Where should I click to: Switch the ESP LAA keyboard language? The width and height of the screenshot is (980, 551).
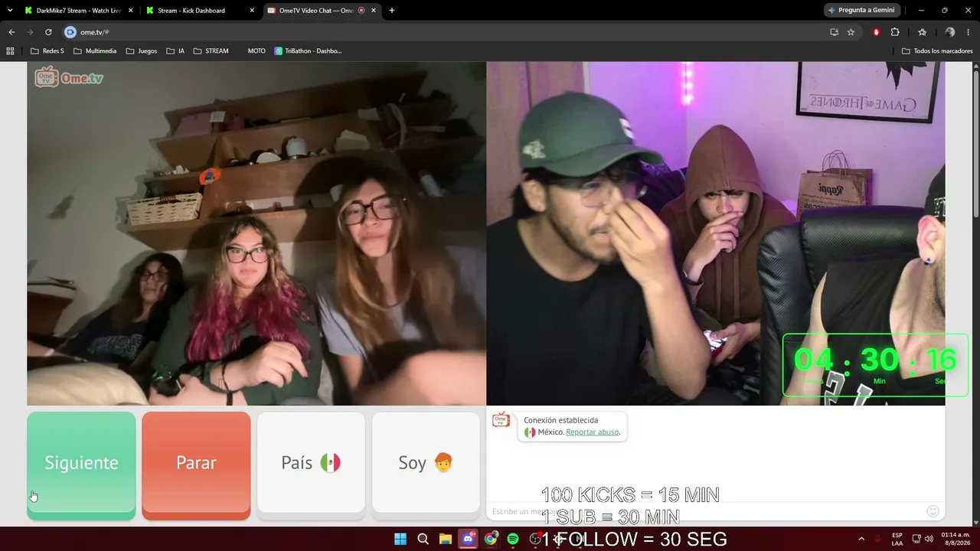pos(897,539)
